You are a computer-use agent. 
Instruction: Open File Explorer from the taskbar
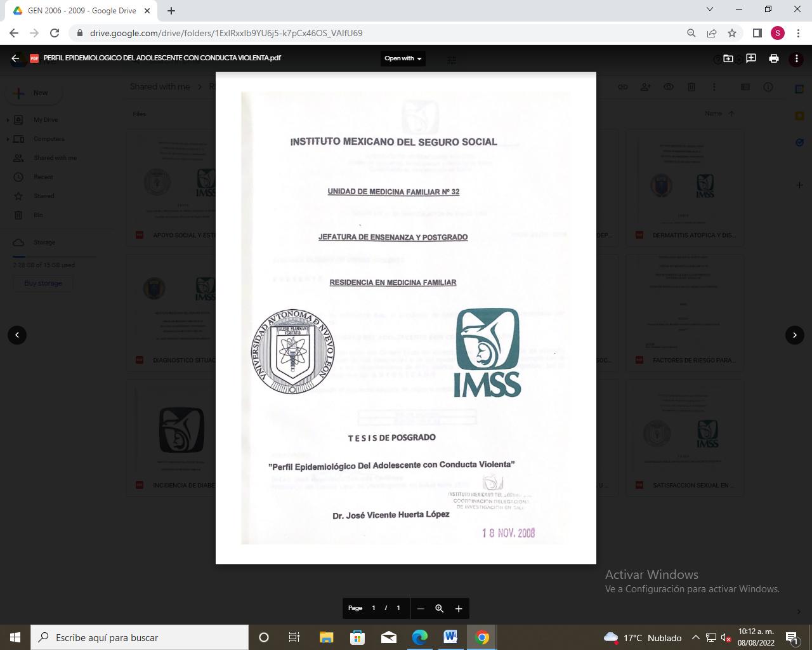tap(326, 637)
